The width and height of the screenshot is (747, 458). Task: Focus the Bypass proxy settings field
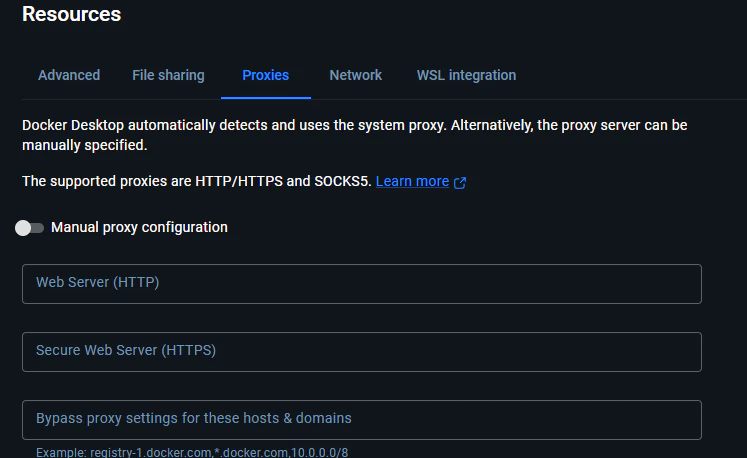tap(362, 420)
